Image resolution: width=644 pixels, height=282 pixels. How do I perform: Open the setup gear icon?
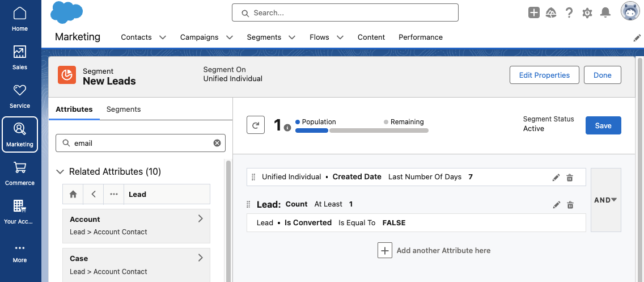[x=587, y=12]
